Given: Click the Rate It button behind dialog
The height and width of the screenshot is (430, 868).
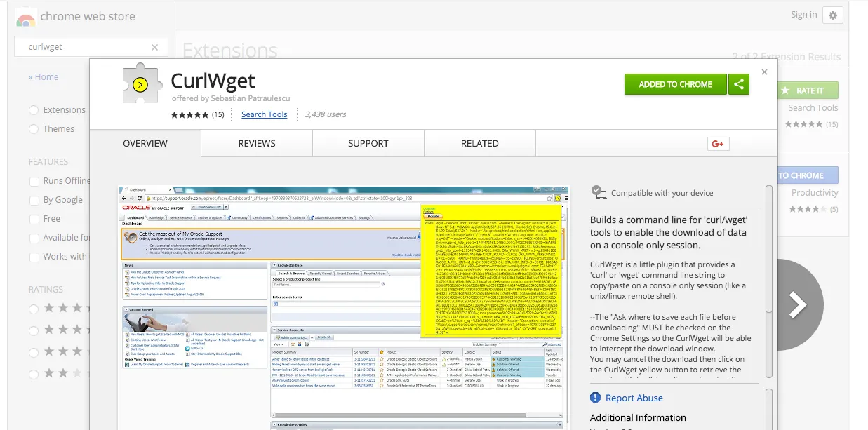Looking at the screenshot, I should click(x=808, y=90).
